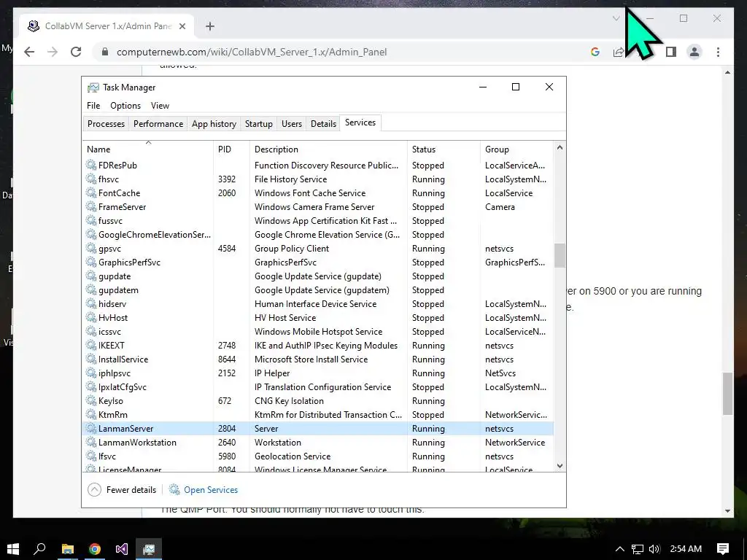Viewport: 747px width, 560px height.
Task: Click the 'IP Helper' description text
Action: tap(272, 373)
